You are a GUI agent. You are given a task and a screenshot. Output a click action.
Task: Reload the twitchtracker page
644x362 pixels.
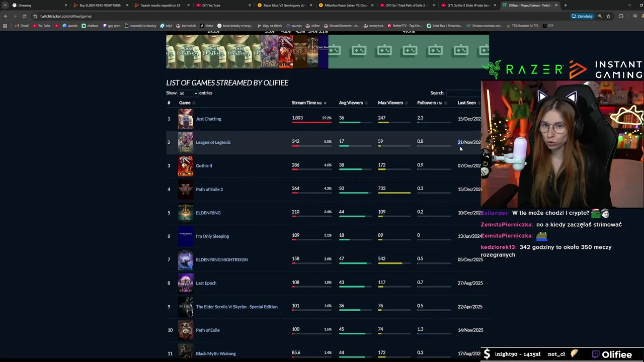(24, 16)
